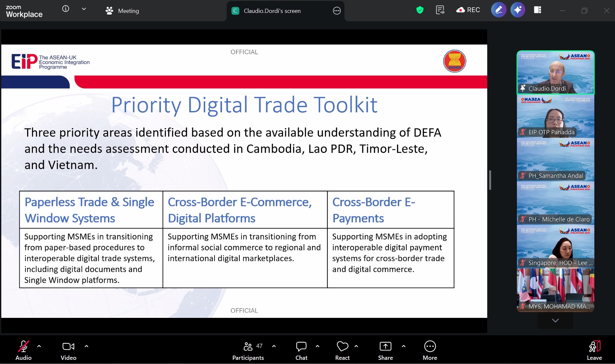Open the AI Companion sparkle icon
The image size is (615, 364).
[x=518, y=10]
